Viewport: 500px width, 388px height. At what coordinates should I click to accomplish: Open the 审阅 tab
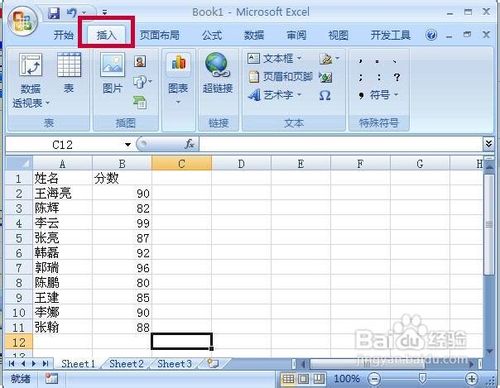click(x=296, y=35)
